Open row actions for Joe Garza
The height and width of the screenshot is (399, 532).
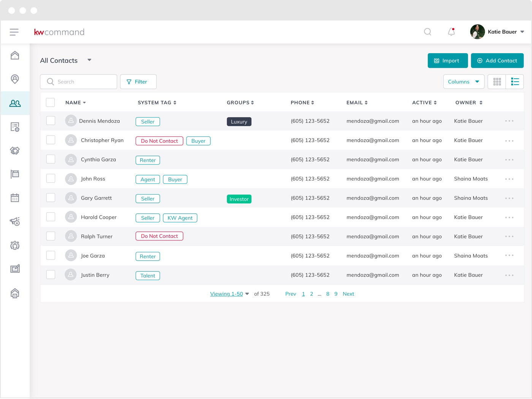509,255
